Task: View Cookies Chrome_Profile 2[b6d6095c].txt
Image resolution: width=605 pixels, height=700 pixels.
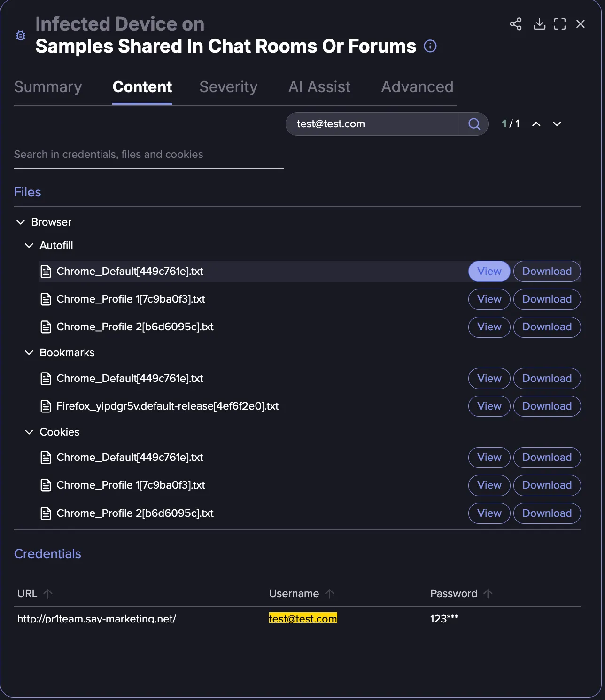Action: tap(489, 513)
